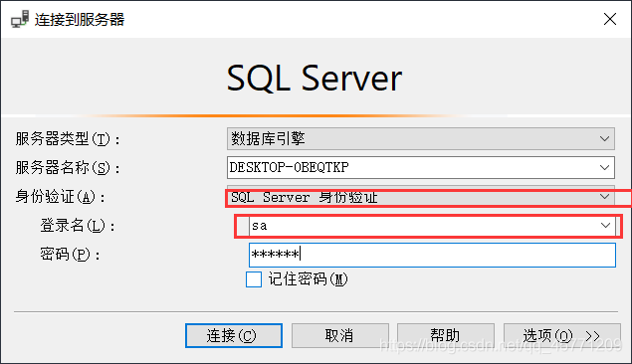Click the DESKTOP-OBEQTKP server name text
This screenshot has height=364, width=632.
click(x=289, y=167)
